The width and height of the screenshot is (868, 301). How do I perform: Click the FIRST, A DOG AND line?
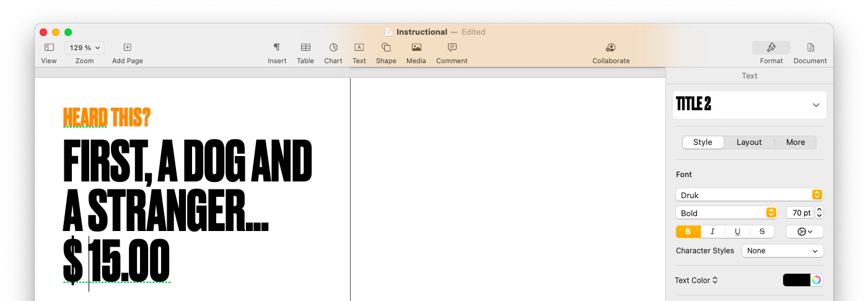(187, 162)
